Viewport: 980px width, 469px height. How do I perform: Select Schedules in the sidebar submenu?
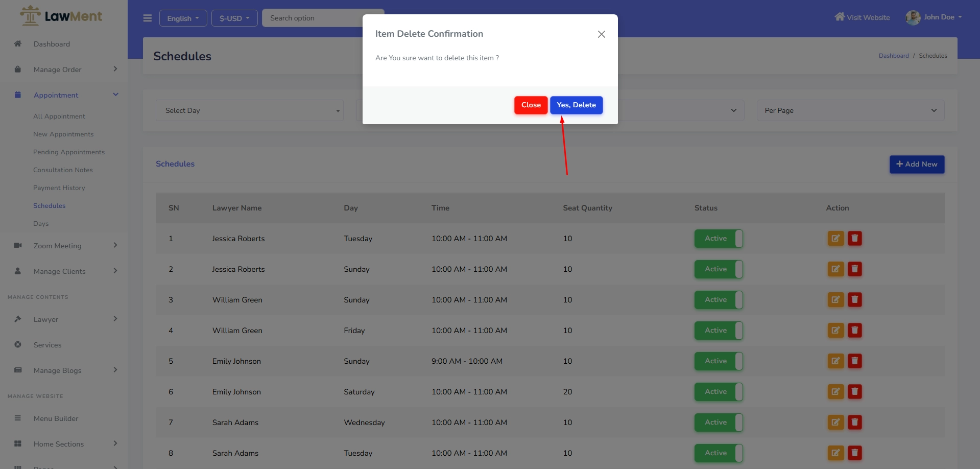49,206
